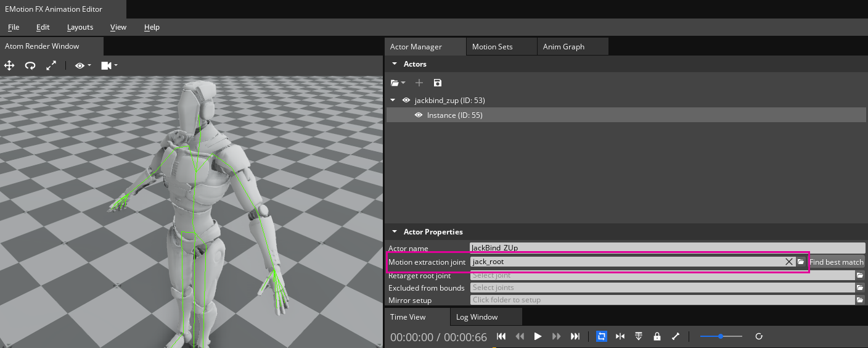
Task: Click the playback speed slider handle
Action: [x=721, y=336]
